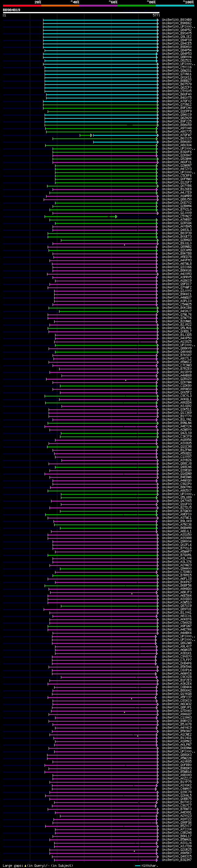
Task: Click the orange ~40% identity legend segment
Action: click(60, 6)
